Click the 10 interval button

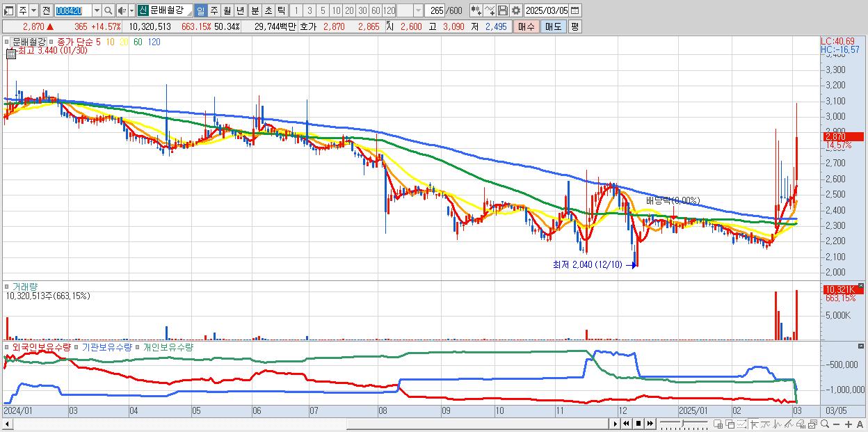click(336, 11)
